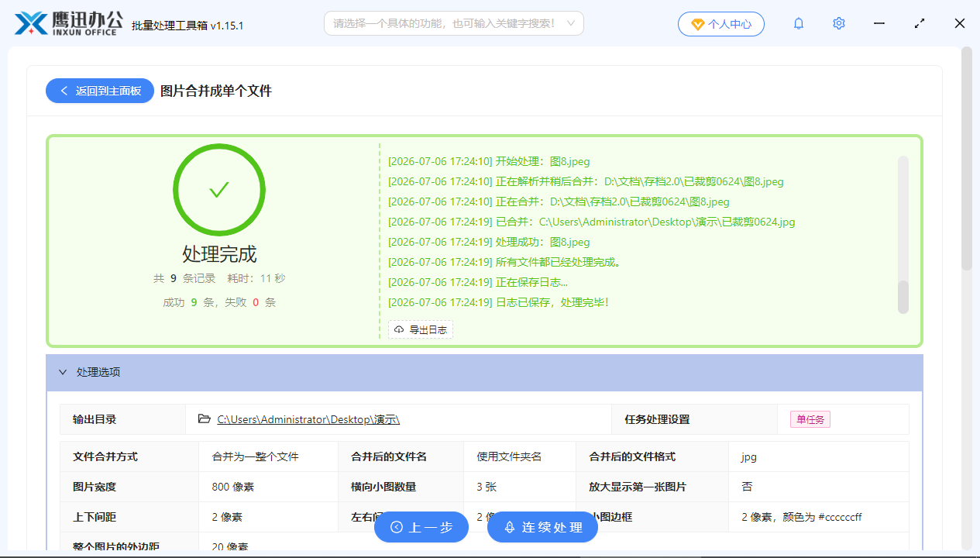Click 导出日志 export log button
This screenshot has height=558, width=980.
[x=421, y=329]
